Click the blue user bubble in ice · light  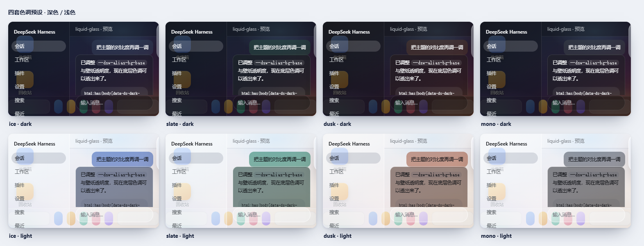click(122, 159)
